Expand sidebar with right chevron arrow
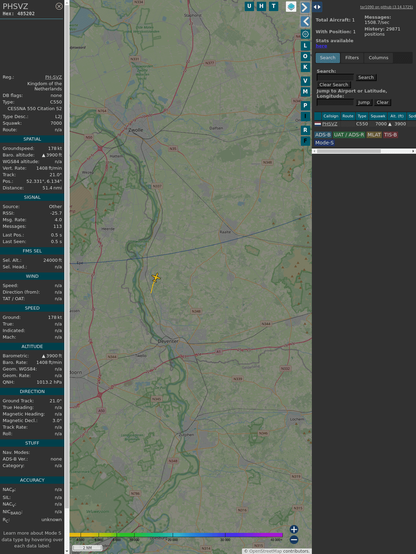The height and width of the screenshot is (554, 416). 305,7
